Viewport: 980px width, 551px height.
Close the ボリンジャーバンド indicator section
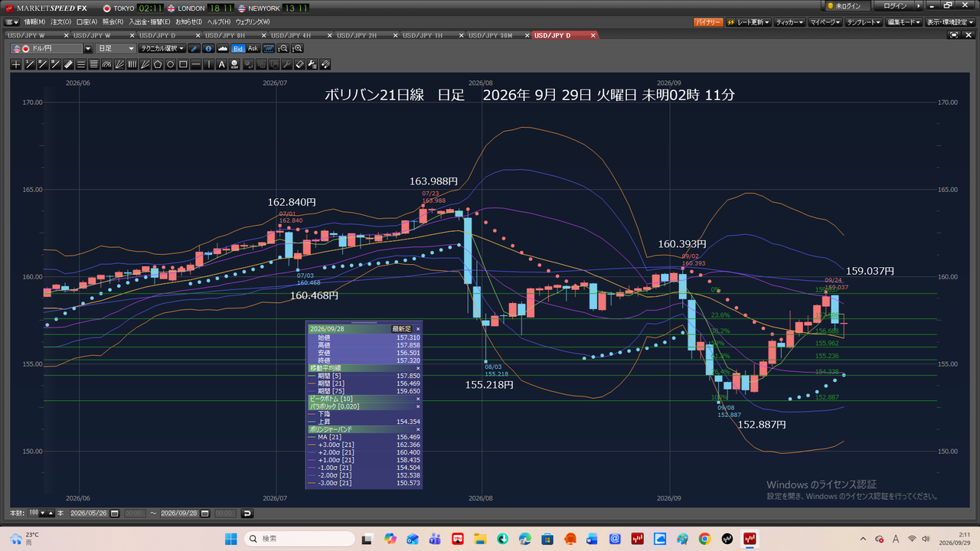(x=418, y=429)
